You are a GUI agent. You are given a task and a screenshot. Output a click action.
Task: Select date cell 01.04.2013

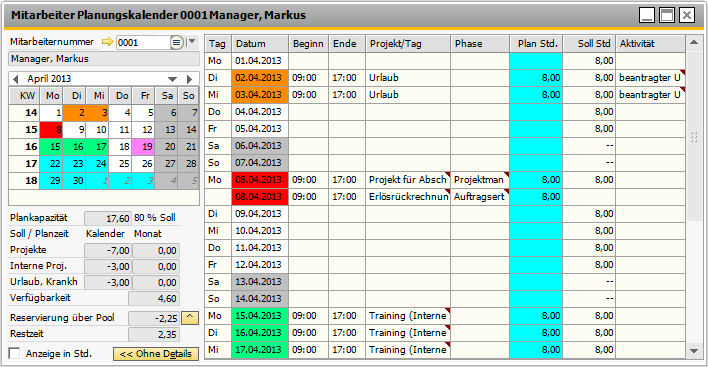pos(260,61)
